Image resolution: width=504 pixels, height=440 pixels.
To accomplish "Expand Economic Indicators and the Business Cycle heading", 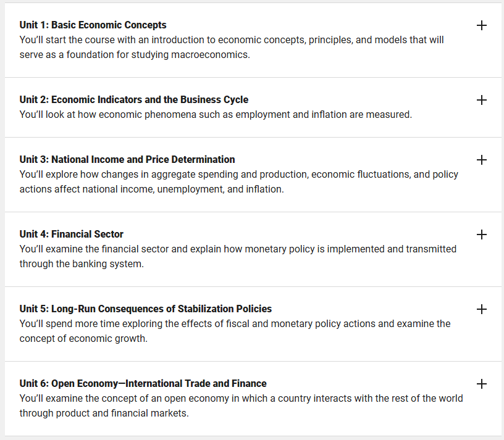I will click(133, 99).
